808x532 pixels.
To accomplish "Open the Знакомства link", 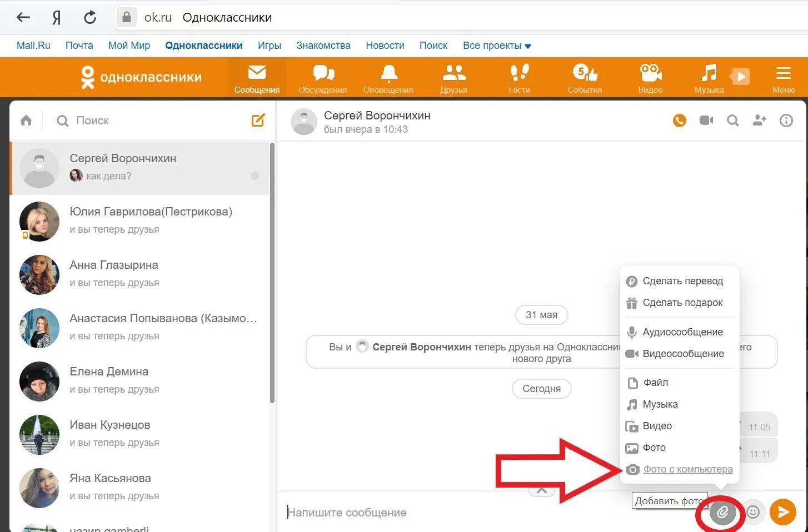I will coord(323,46).
